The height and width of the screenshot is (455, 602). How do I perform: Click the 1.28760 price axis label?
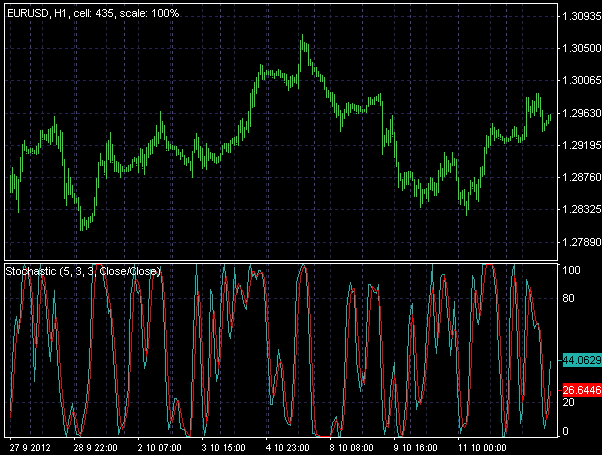click(582, 178)
